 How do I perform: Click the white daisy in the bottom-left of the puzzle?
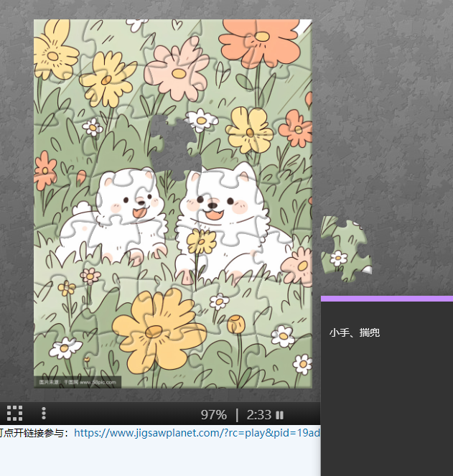pos(66,348)
